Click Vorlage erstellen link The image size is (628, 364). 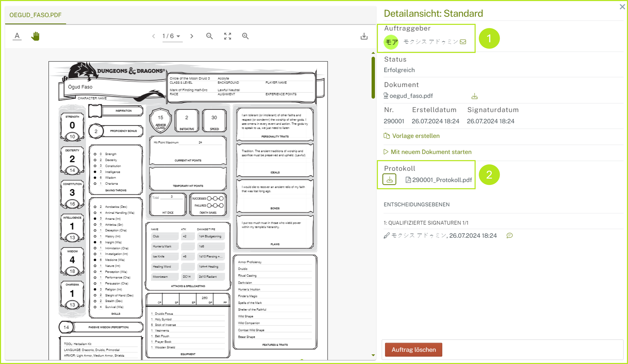pyautogui.click(x=415, y=136)
